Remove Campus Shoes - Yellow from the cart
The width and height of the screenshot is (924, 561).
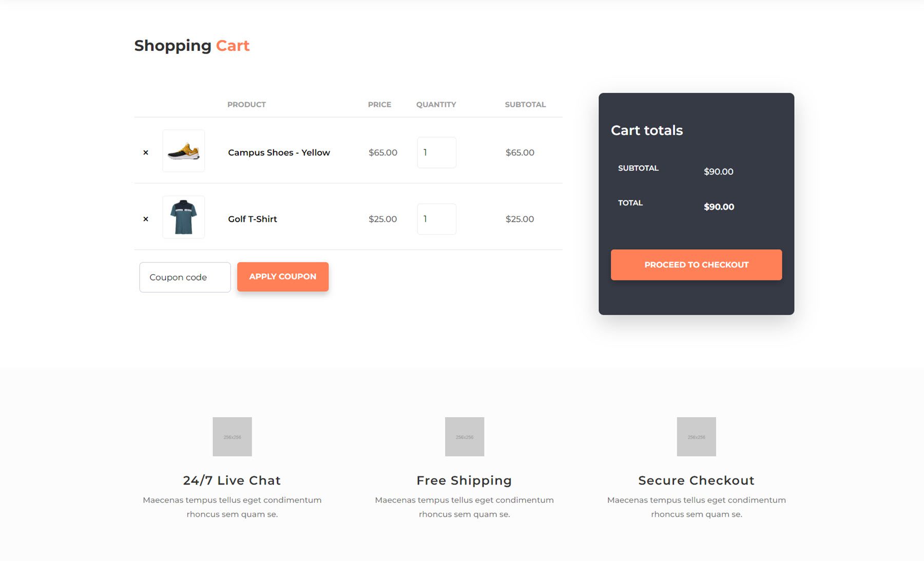(x=146, y=152)
